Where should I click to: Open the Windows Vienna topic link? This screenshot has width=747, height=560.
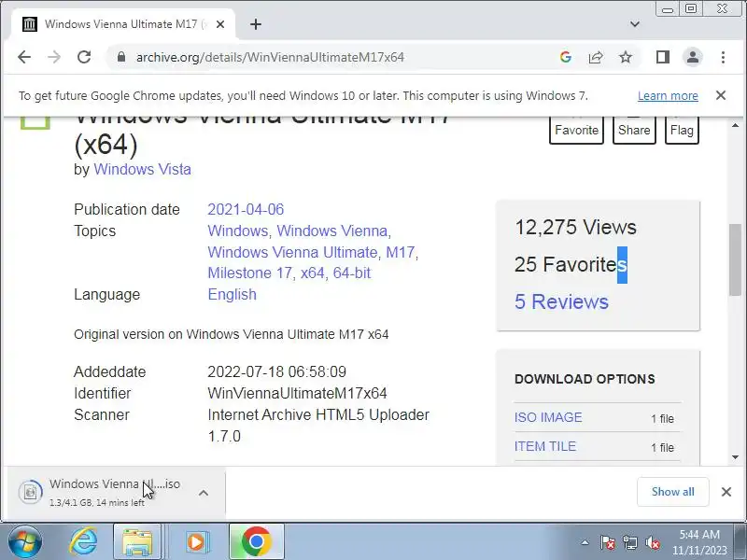click(332, 231)
